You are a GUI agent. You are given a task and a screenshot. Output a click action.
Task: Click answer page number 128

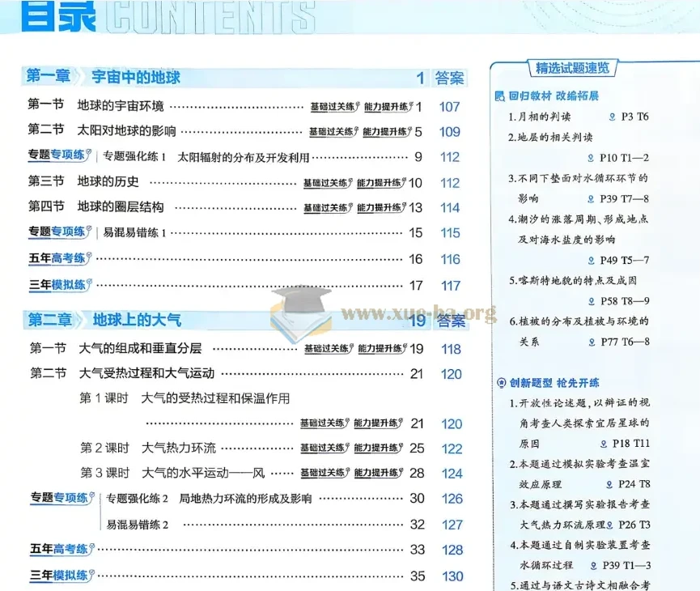pyautogui.click(x=452, y=550)
